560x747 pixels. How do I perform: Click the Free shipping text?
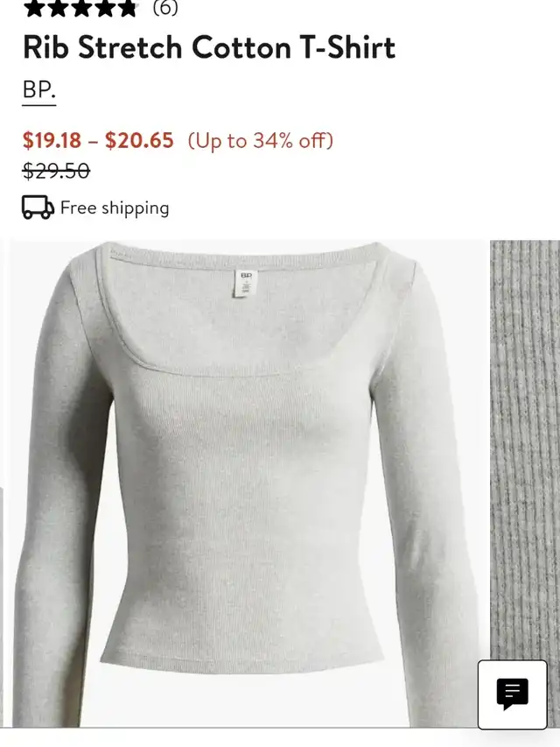[115, 208]
